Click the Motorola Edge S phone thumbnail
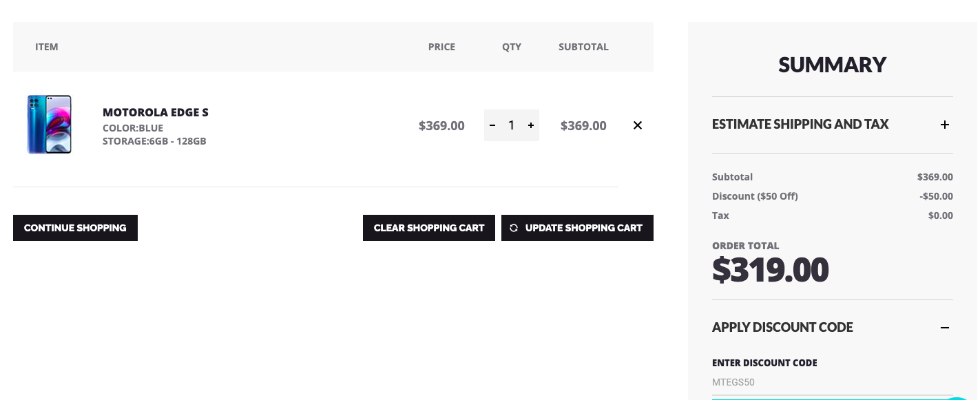980x400 pixels. click(49, 125)
